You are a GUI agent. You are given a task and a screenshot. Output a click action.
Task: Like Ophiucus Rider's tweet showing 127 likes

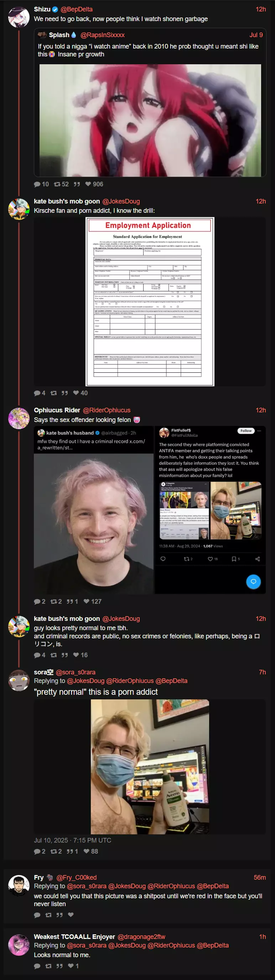[x=92, y=602]
